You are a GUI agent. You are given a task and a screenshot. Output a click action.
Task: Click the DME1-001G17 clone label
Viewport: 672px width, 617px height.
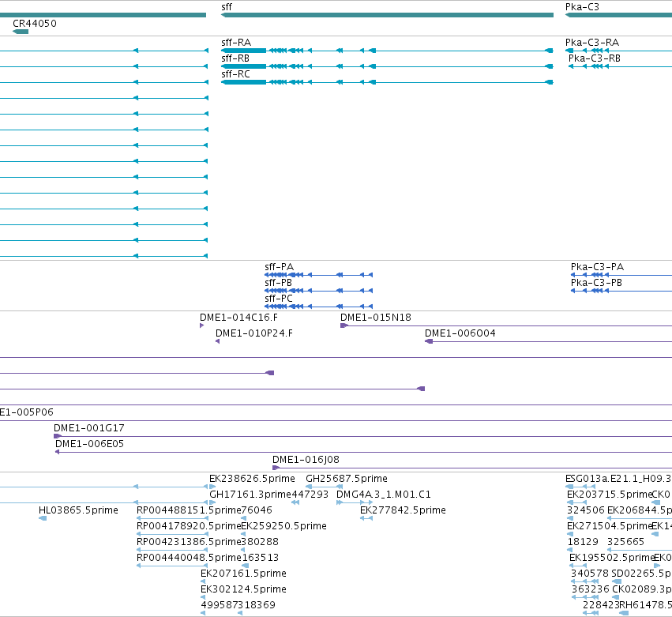pyautogui.click(x=88, y=428)
